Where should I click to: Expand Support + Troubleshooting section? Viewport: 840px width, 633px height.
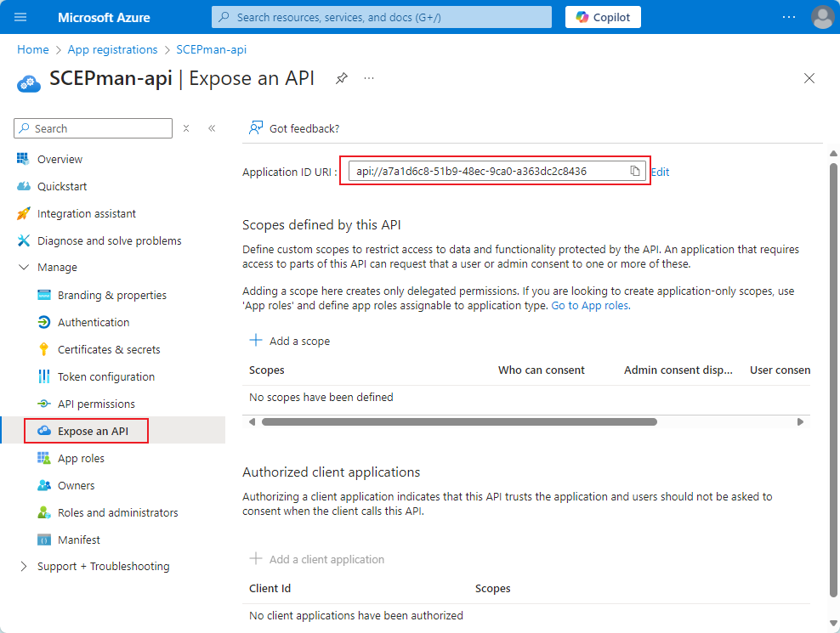(23, 567)
